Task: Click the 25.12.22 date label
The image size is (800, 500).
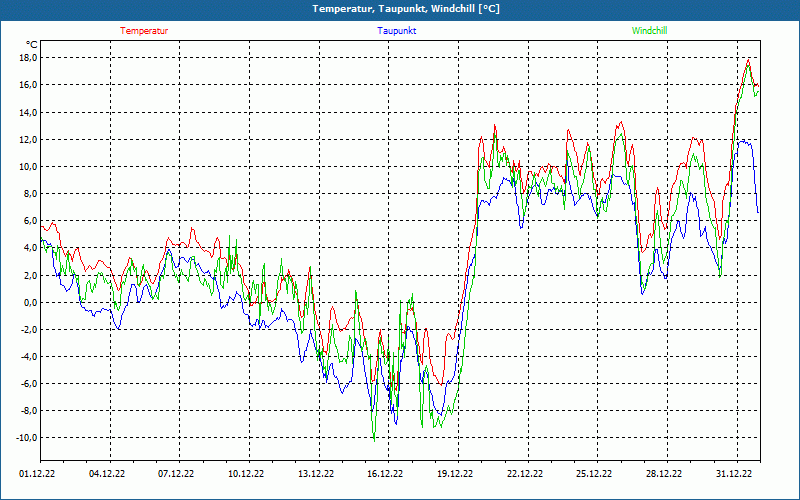Action: point(594,473)
